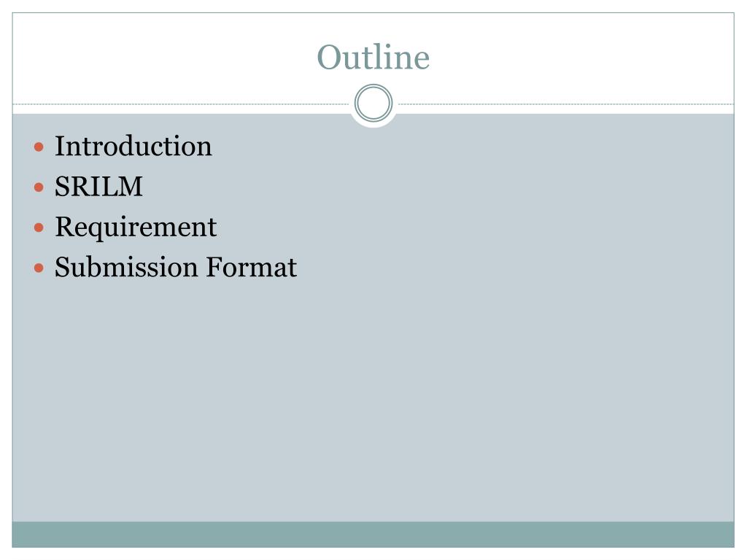The width and height of the screenshot is (747, 560).
Task: Click the SRILM bullet text
Action: [98, 186]
